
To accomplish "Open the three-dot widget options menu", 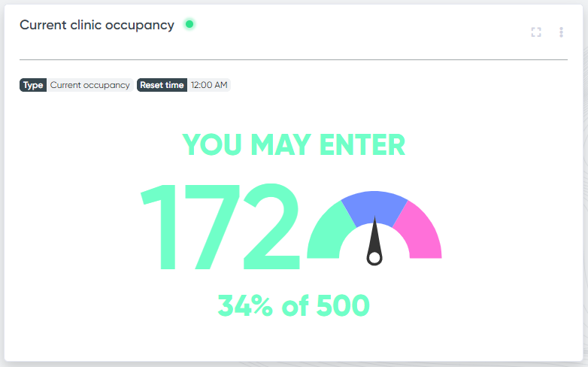I will point(561,32).
